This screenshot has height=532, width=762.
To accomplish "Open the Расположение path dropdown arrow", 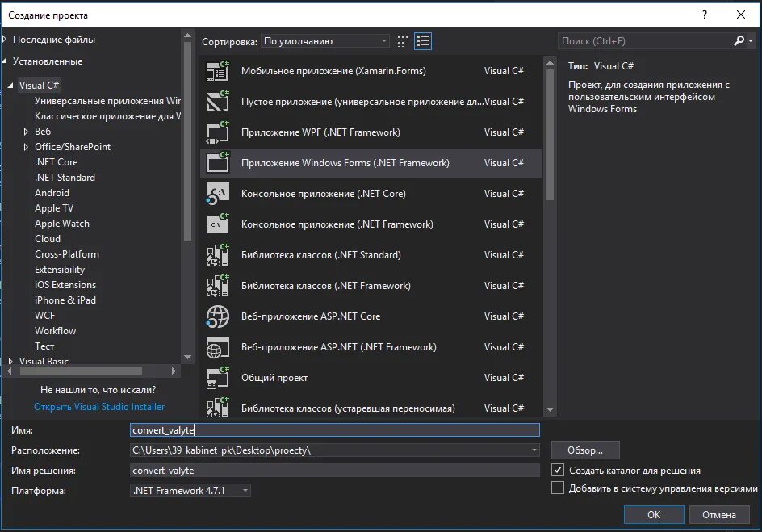I will click(534, 450).
